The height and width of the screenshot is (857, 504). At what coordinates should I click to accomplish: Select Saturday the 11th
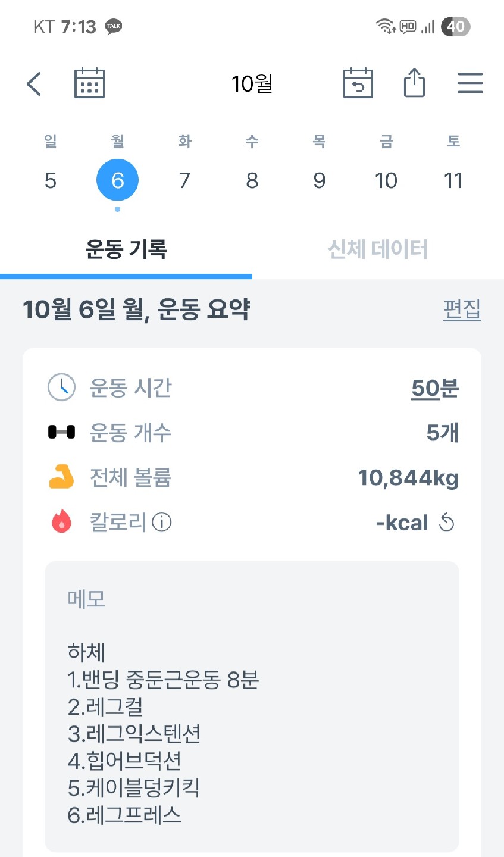pos(453,180)
